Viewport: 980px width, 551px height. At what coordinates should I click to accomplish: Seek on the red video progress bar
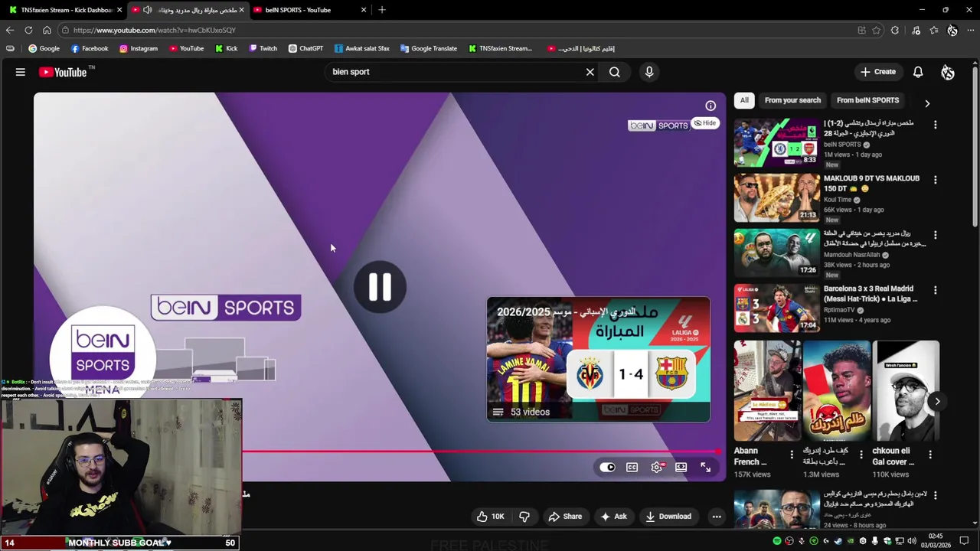[482, 452]
